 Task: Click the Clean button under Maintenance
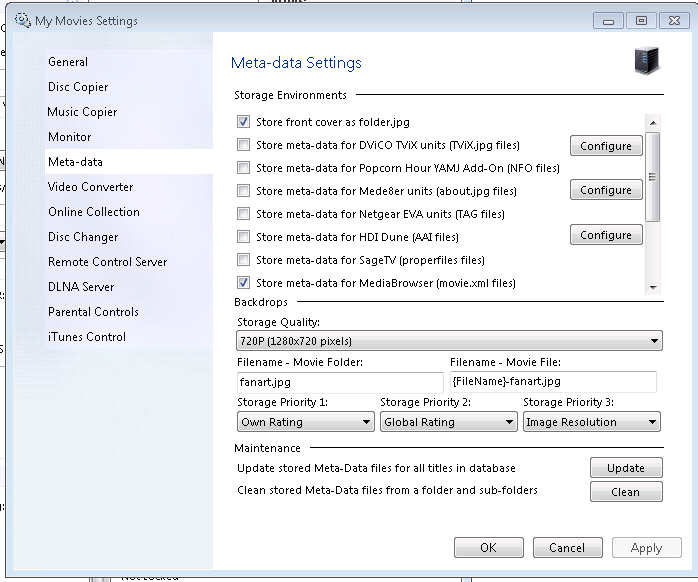(625, 492)
